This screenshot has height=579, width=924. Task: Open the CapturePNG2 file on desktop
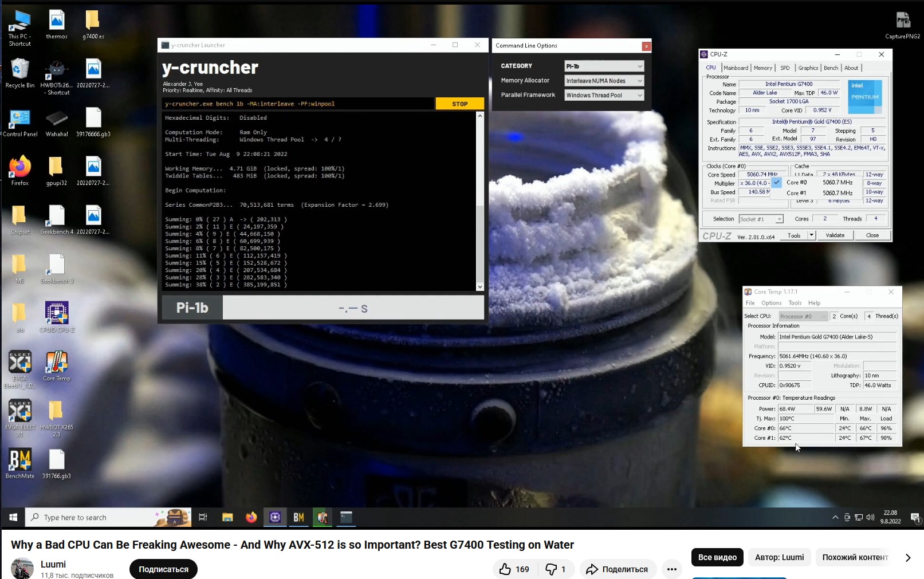[903, 25]
